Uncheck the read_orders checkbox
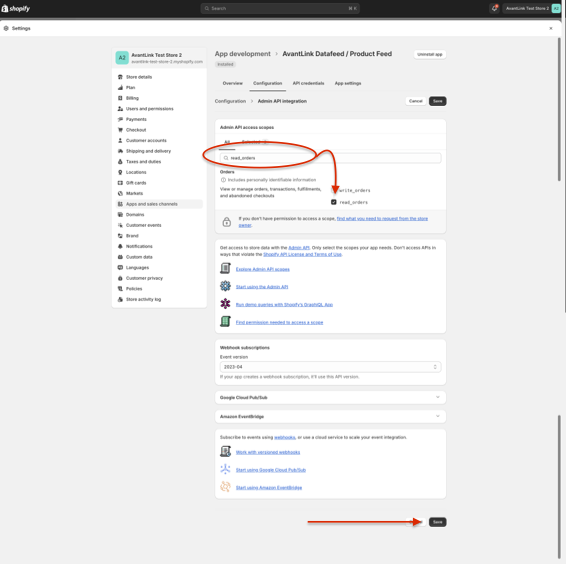 pyautogui.click(x=333, y=202)
